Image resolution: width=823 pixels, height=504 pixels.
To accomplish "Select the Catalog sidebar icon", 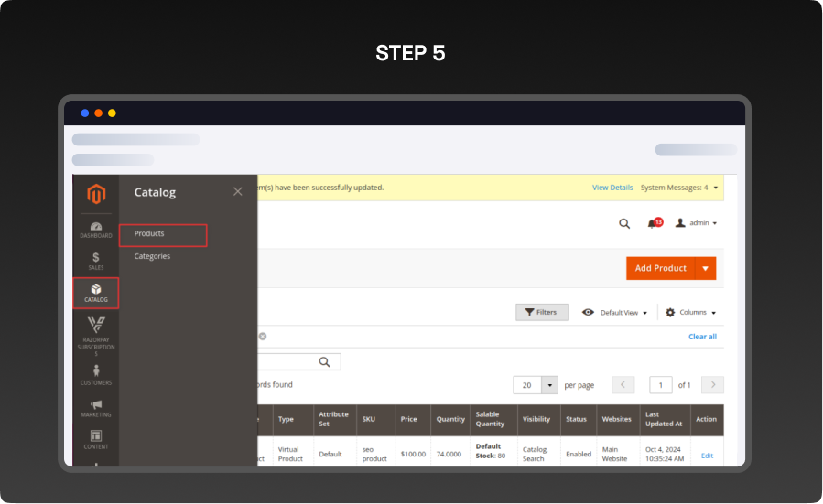I will 96,294.
